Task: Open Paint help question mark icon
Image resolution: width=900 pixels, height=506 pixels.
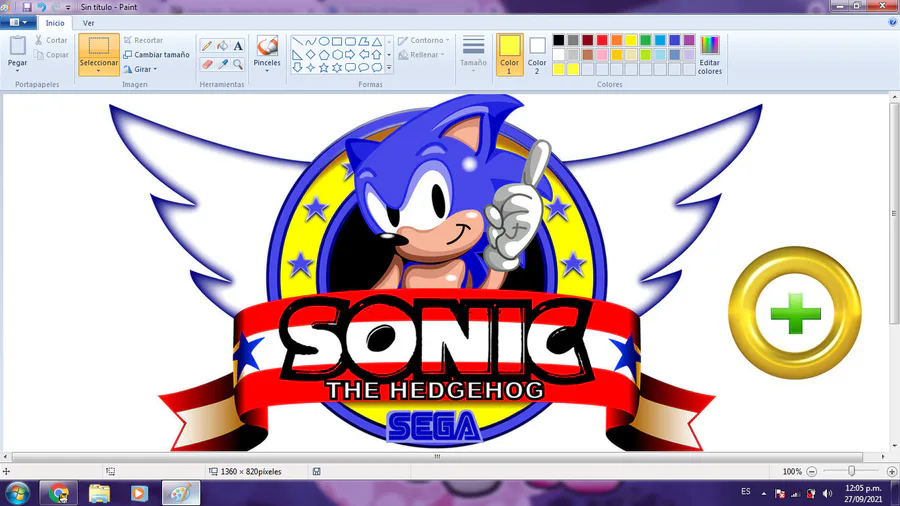Action: tap(893, 22)
